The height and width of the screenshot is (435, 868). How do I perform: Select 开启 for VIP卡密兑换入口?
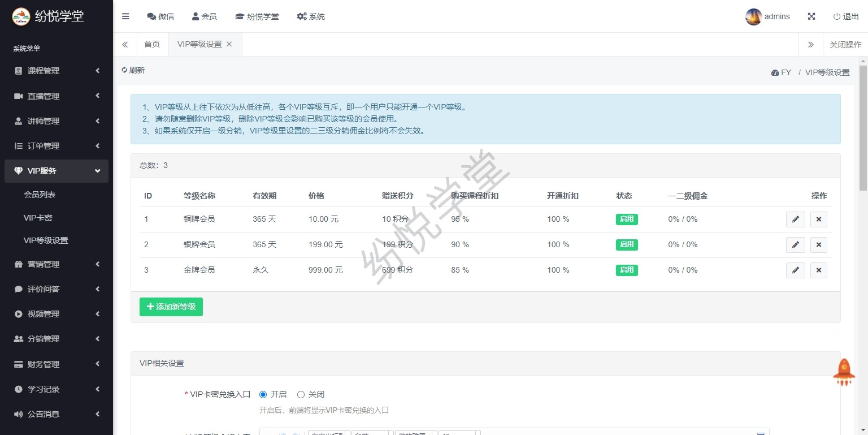click(x=263, y=394)
